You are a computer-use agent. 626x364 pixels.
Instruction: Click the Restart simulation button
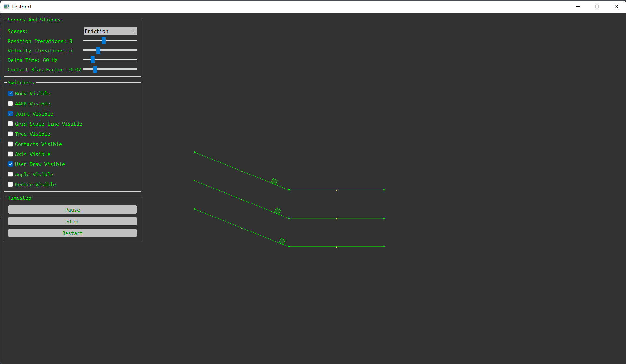pyautogui.click(x=72, y=233)
